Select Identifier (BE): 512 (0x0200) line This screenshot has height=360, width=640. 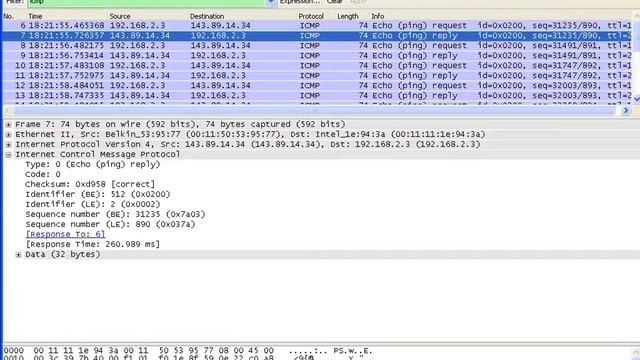[x=98, y=194]
